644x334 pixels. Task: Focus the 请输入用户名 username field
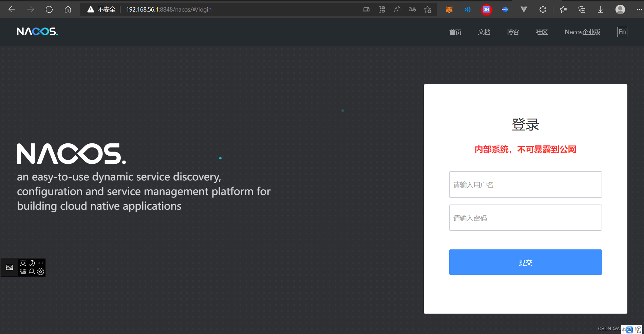pos(526,184)
